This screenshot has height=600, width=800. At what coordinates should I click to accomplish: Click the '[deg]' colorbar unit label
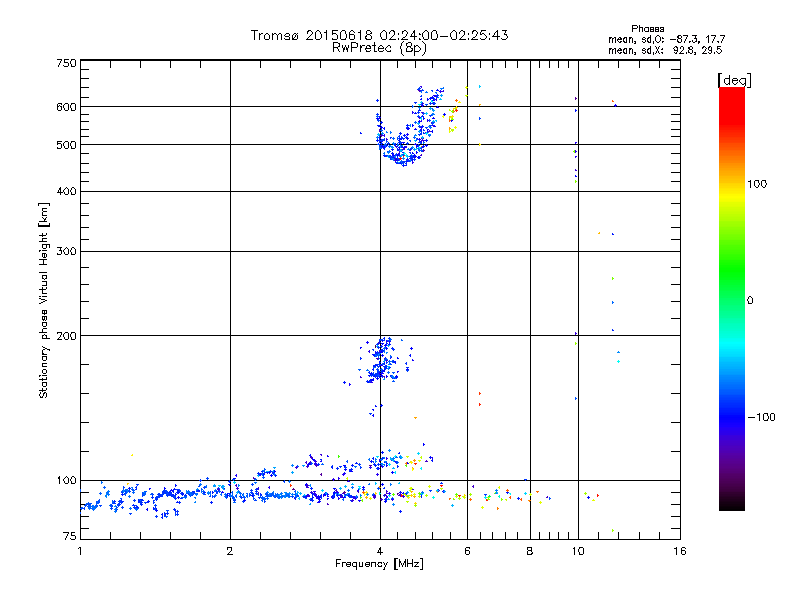point(734,80)
